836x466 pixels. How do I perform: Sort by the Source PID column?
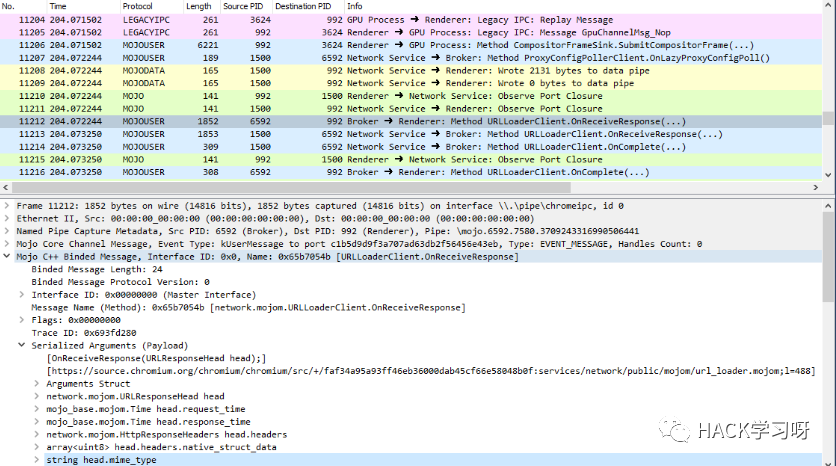tap(246, 6)
